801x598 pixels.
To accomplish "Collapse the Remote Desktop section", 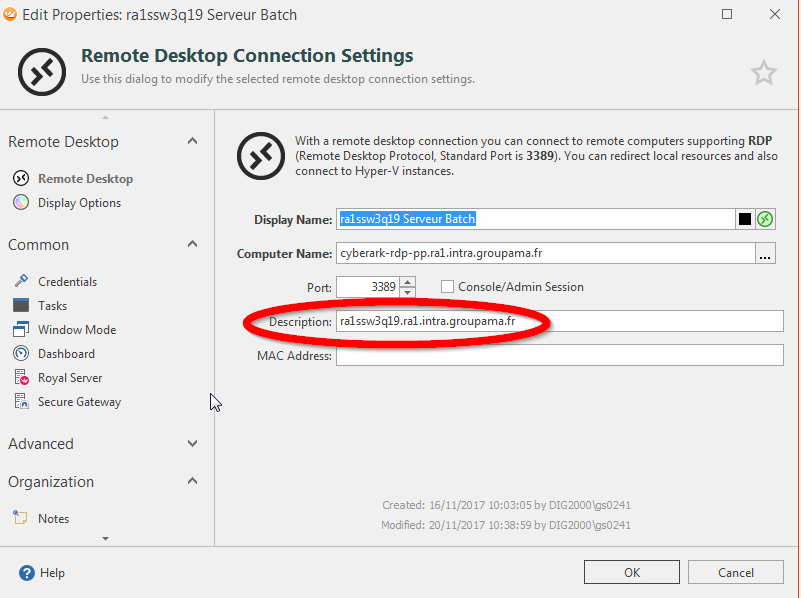I will click(193, 142).
